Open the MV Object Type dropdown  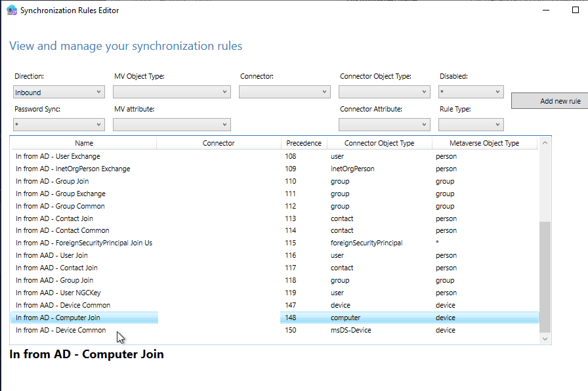171,92
